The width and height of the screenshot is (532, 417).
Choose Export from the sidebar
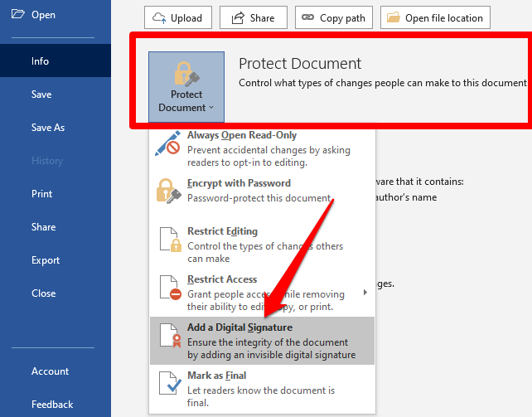(46, 260)
